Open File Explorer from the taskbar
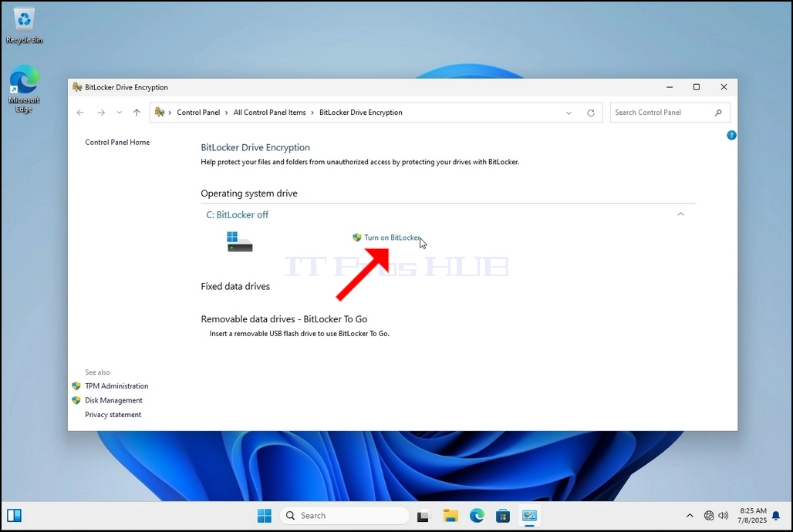 coord(450,516)
